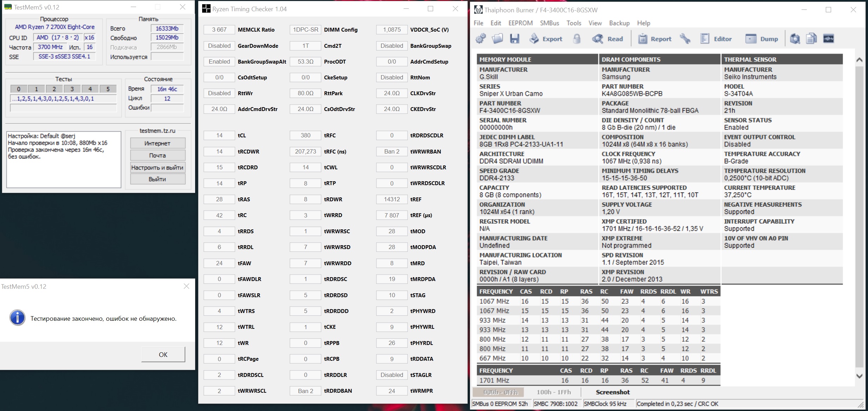Click the wrench tool icon
Viewport: 868px width, 411px height.
[x=685, y=39]
